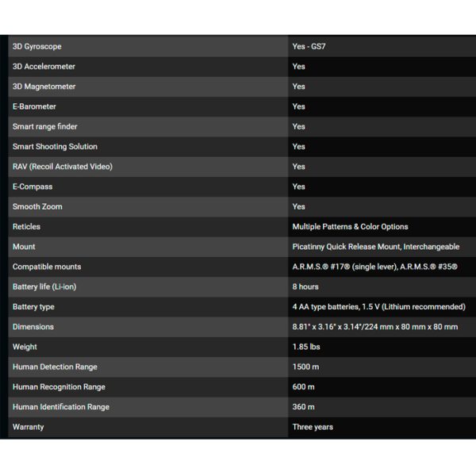Select 'Battery life (Li-ion)' label
Viewport: 476px width, 476px height.
point(44,287)
